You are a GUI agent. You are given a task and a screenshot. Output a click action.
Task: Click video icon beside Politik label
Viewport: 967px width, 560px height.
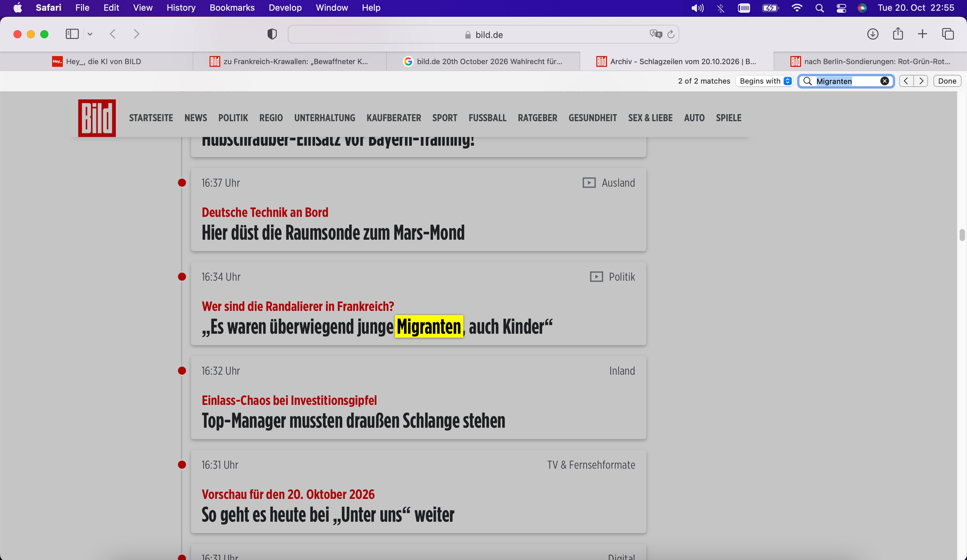[596, 277]
